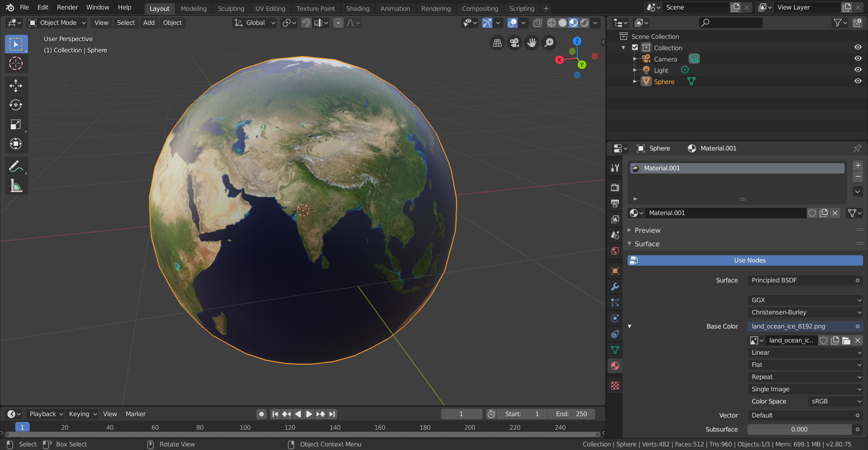Click the End frame field
This screenshot has width=868, height=450.
[x=571, y=414]
